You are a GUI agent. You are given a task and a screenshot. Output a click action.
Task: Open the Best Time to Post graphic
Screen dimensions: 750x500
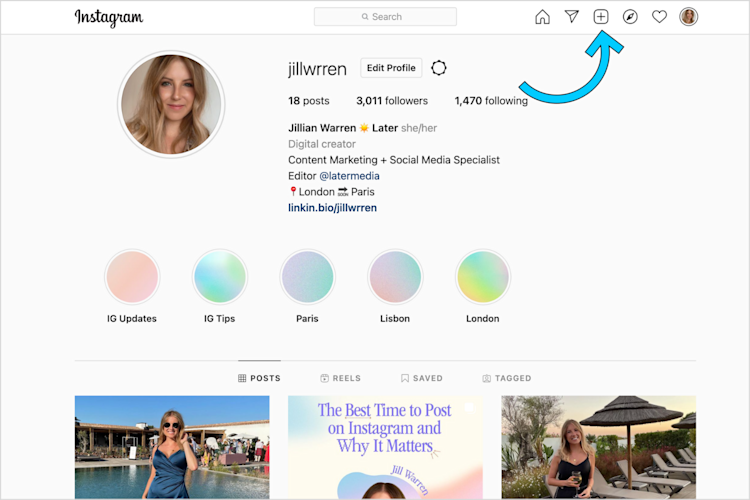coord(385,447)
